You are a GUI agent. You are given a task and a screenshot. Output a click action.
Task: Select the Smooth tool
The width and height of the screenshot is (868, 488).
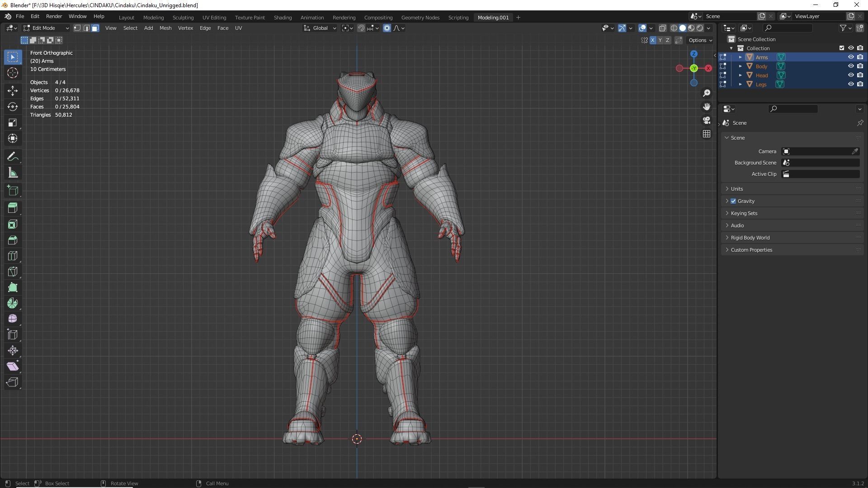13,319
